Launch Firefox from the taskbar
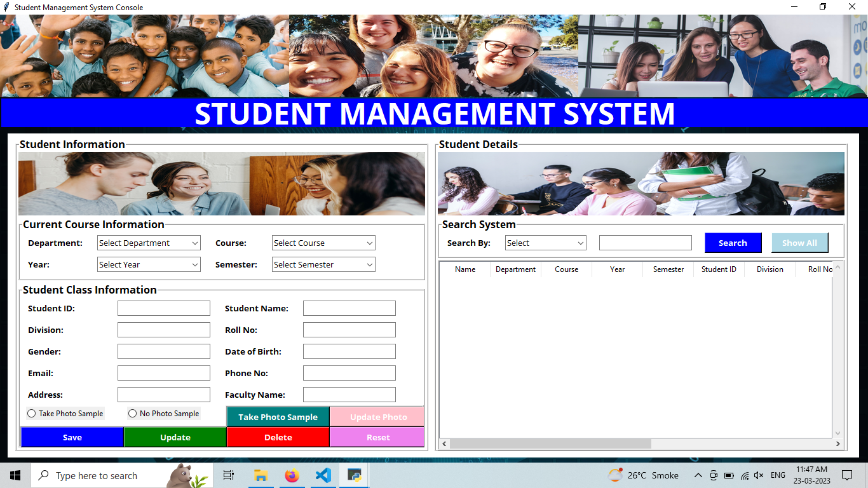Image resolution: width=868 pixels, height=488 pixels. point(292,475)
